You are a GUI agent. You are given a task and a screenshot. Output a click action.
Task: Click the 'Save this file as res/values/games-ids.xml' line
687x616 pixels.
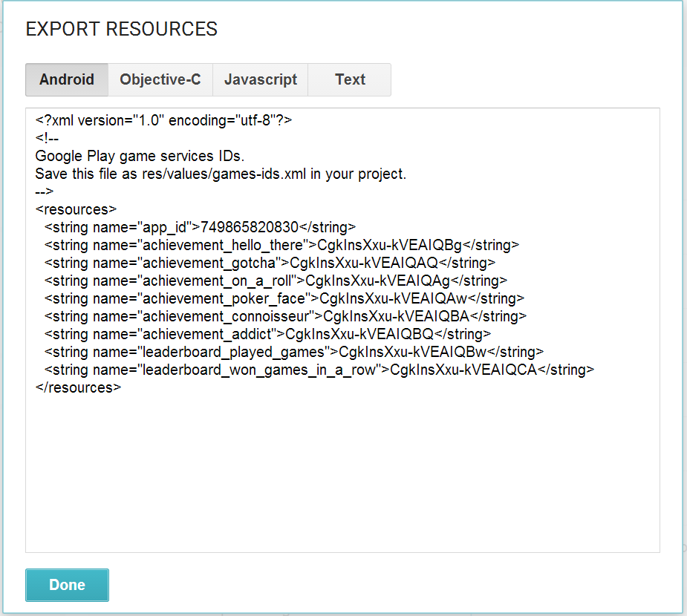tap(221, 174)
